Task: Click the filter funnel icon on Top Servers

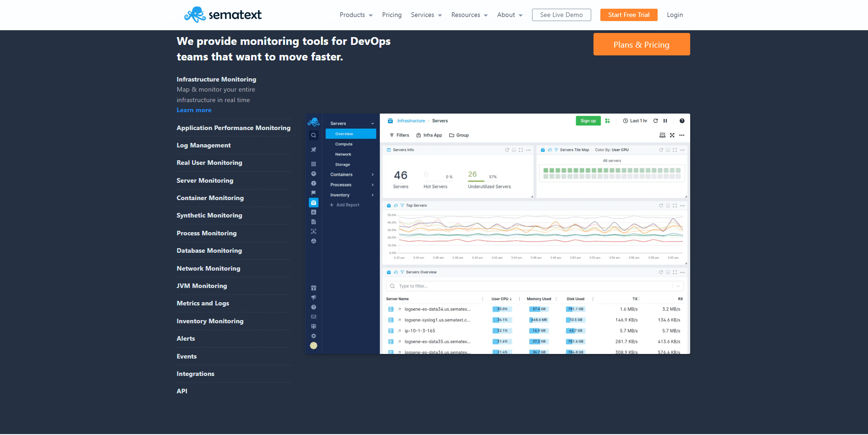Action: point(402,206)
